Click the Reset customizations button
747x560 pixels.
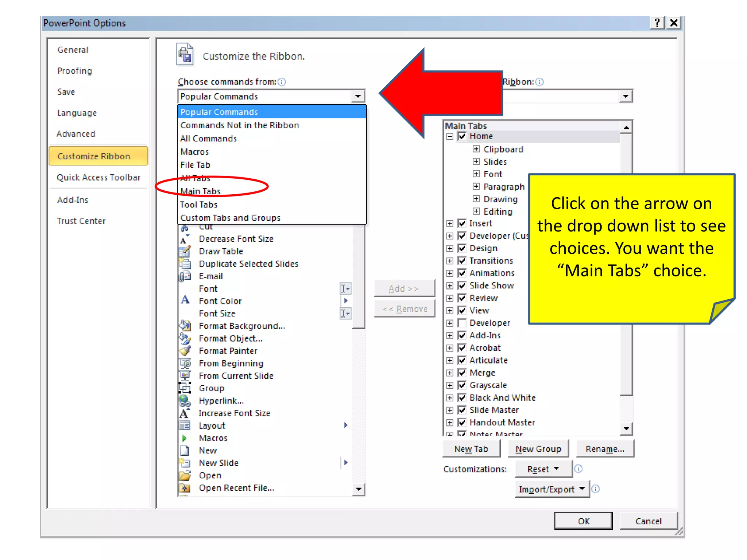tap(543, 469)
